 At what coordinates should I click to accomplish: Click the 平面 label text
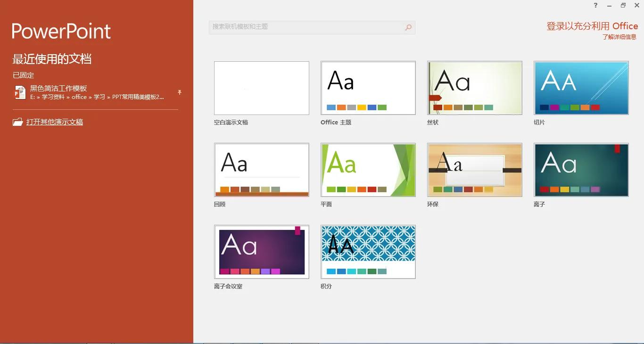[x=326, y=205]
